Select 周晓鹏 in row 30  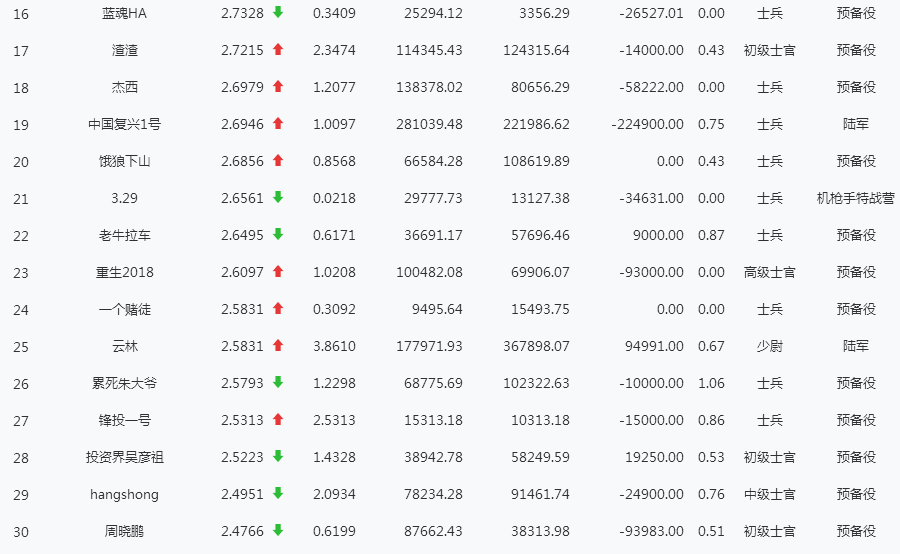pyautogui.click(x=125, y=531)
